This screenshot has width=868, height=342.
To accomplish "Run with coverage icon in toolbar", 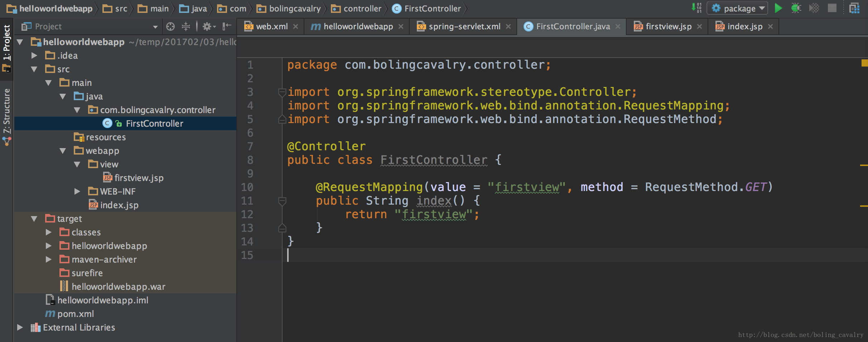I will [x=814, y=8].
